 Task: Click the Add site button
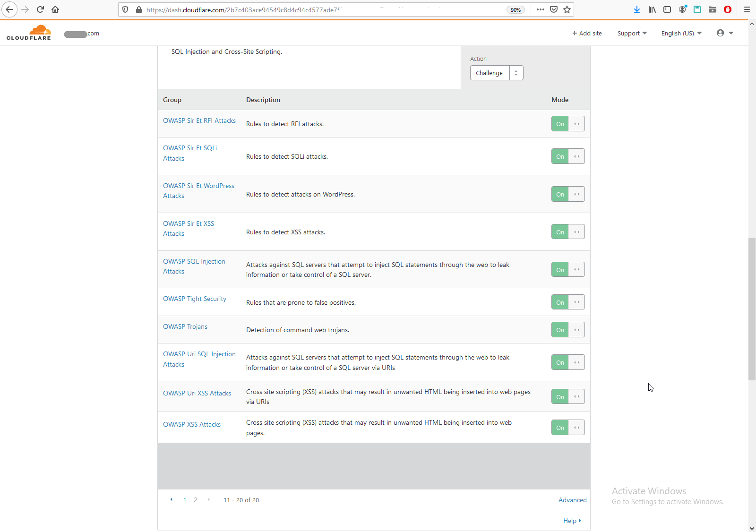[x=587, y=33]
